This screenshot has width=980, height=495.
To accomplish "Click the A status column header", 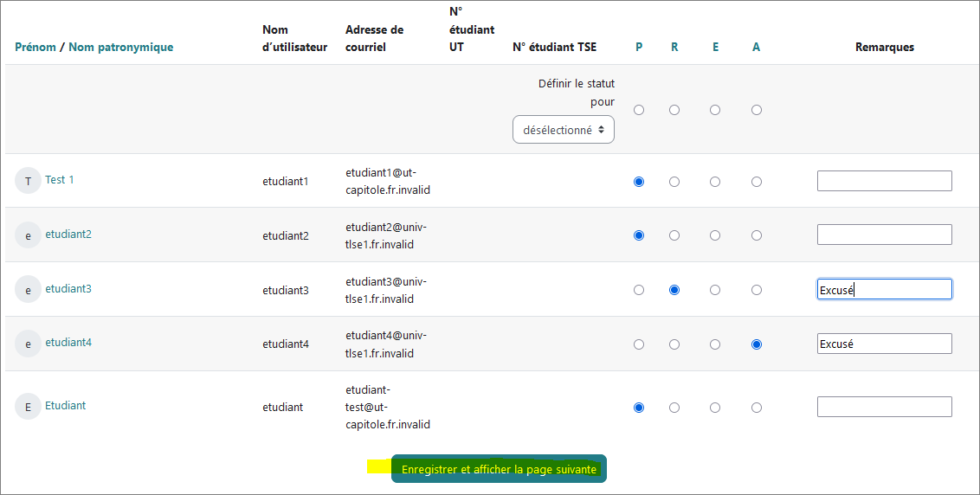I will click(757, 47).
